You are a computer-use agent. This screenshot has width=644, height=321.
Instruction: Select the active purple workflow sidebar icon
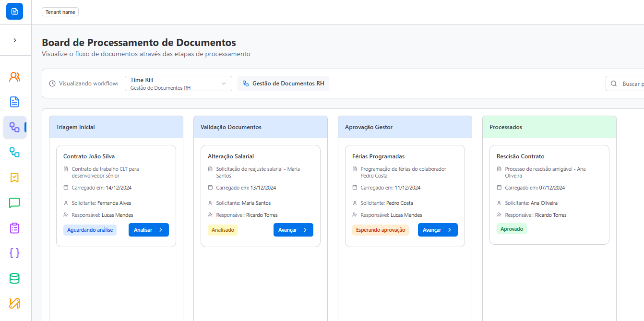coord(14,127)
